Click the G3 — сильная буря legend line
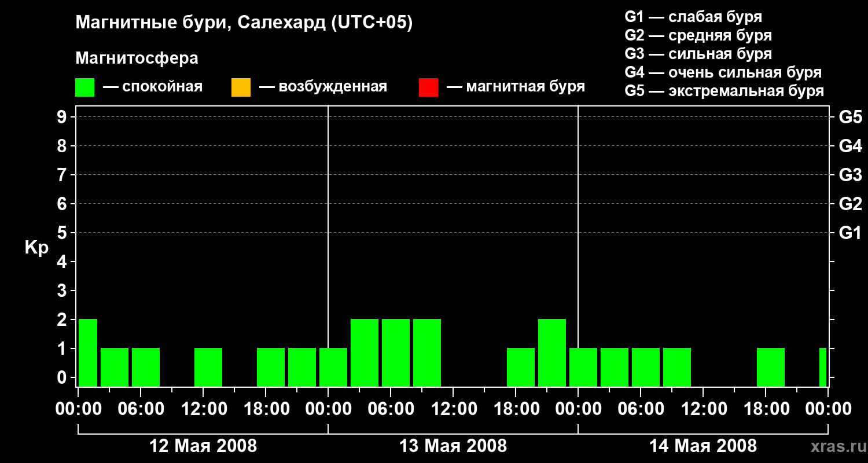The width and height of the screenshot is (868, 463). click(x=698, y=54)
